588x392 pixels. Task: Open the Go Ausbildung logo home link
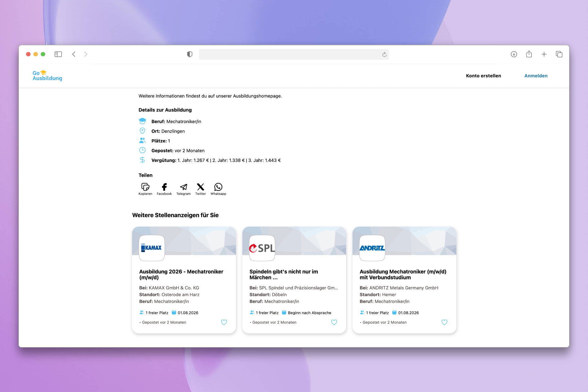[x=47, y=76]
